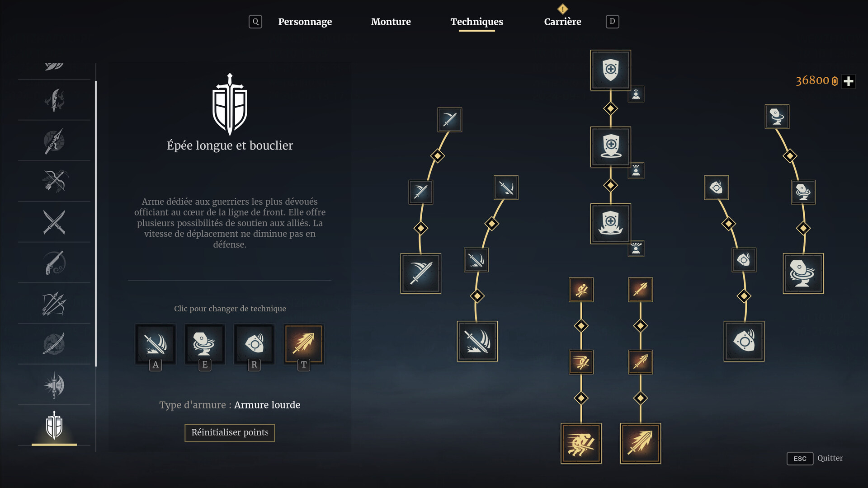Click the weapon list scrollbar
The height and width of the screenshot is (488, 868).
[96, 224]
